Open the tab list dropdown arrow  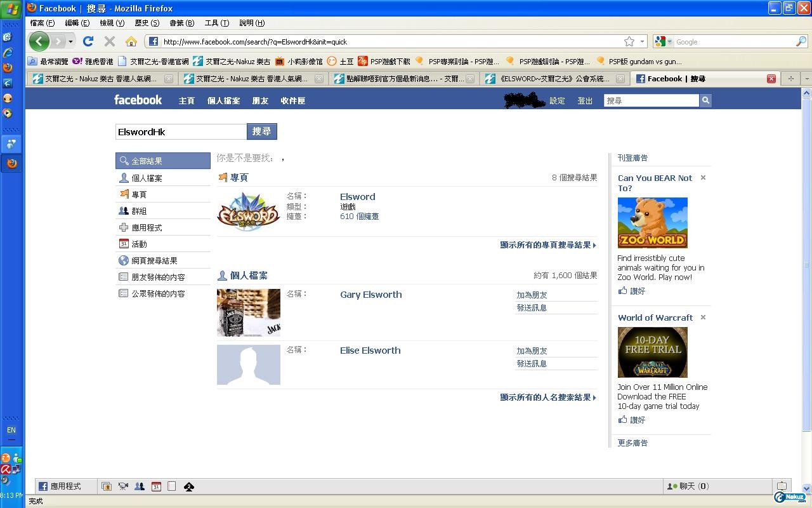(806, 79)
